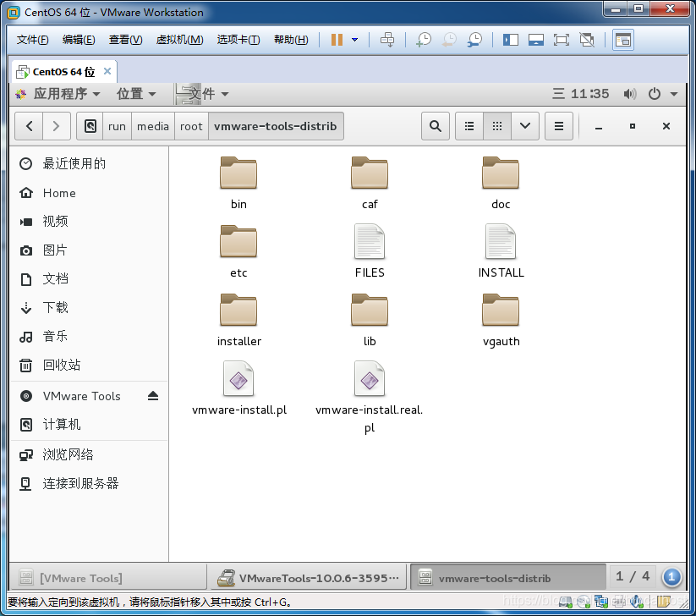Show or hide the VMware library sidebar icon
696x616 pixels.
[x=511, y=40]
